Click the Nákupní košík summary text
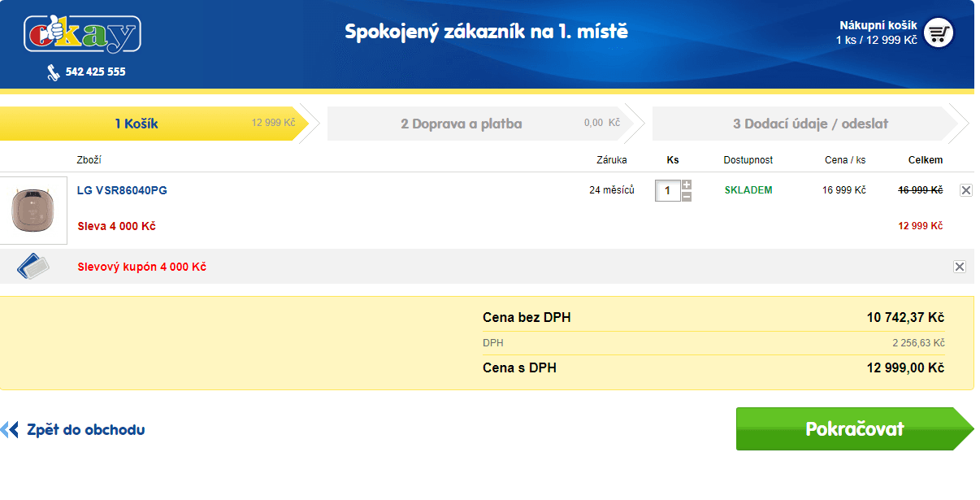The height and width of the screenshot is (500, 980). (x=877, y=33)
